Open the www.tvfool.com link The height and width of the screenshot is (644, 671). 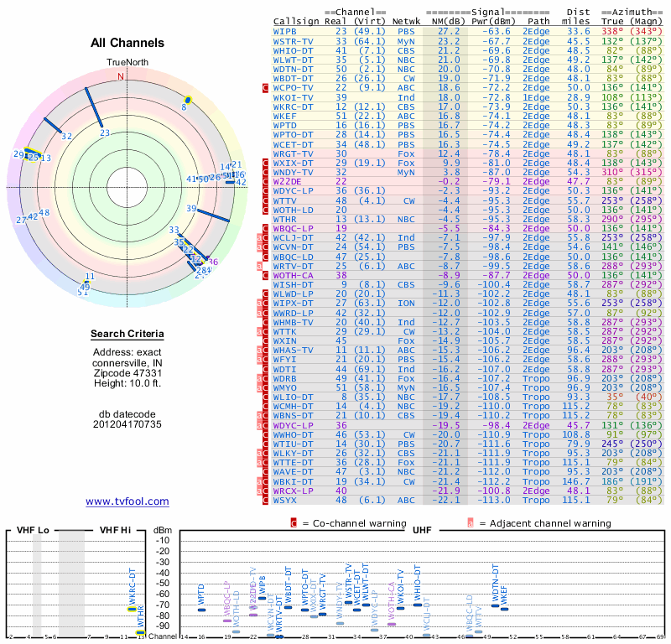pos(127,501)
